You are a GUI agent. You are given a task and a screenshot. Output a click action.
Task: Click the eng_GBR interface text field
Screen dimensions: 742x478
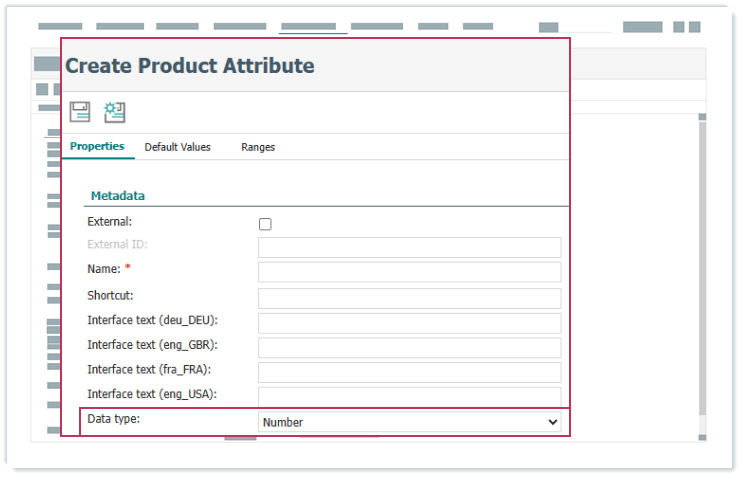tap(409, 348)
